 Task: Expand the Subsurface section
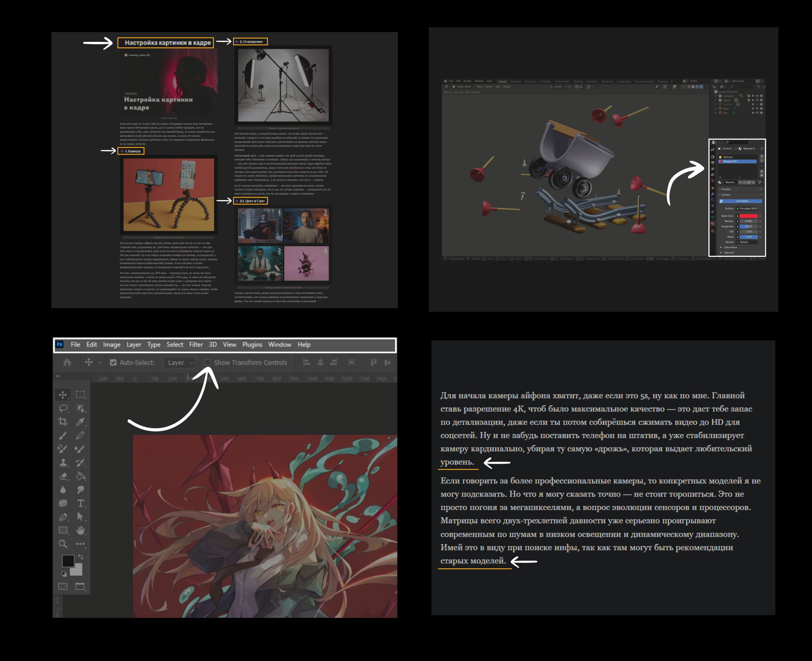pyautogui.click(x=729, y=248)
